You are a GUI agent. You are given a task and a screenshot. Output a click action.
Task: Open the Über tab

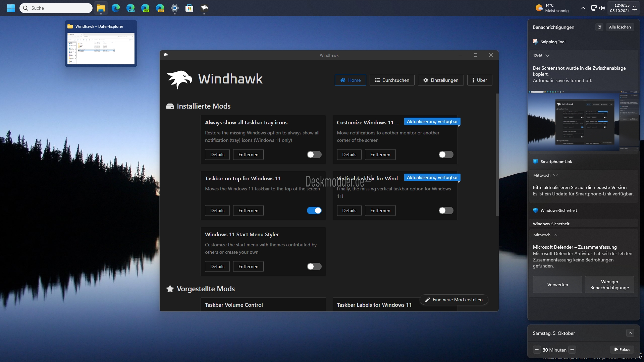coord(480,80)
